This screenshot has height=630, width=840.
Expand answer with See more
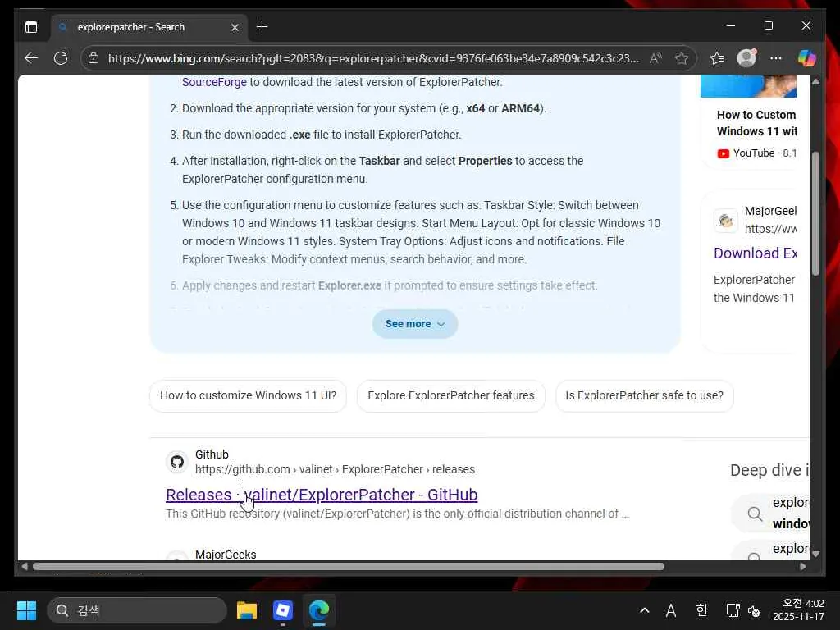pyautogui.click(x=414, y=323)
